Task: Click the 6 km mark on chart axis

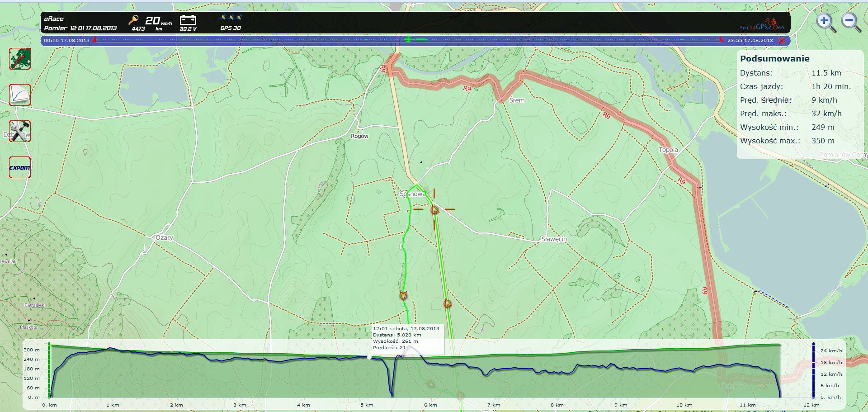Action: [x=430, y=405]
